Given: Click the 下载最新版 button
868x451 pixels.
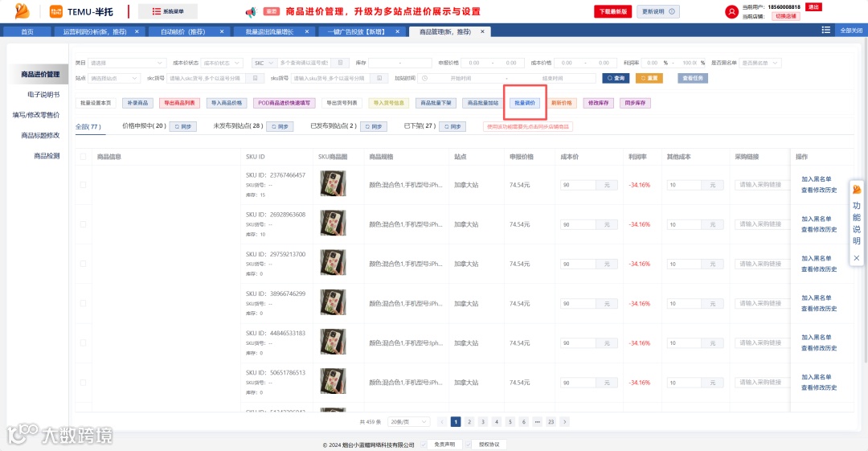Looking at the screenshot, I should pyautogui.click(x=612, y=11).
